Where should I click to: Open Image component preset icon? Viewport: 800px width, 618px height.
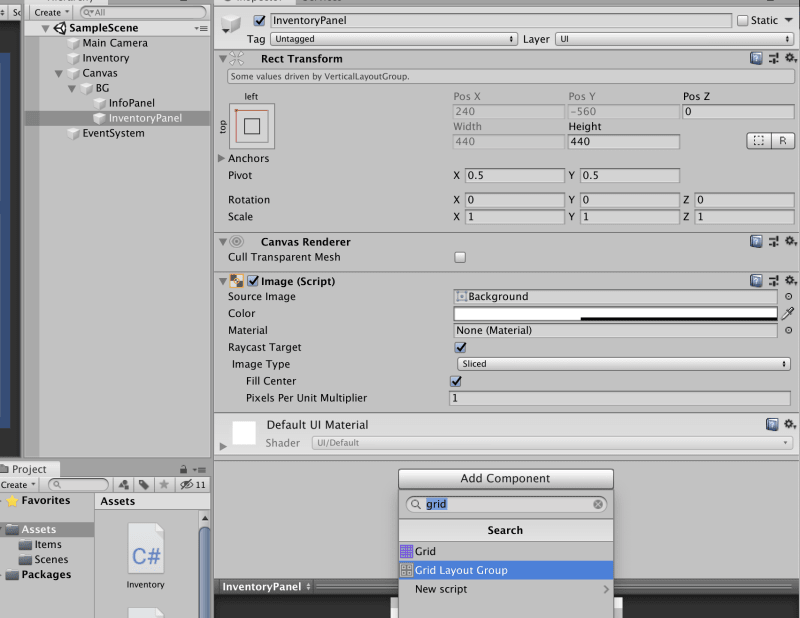click(773, 281)
